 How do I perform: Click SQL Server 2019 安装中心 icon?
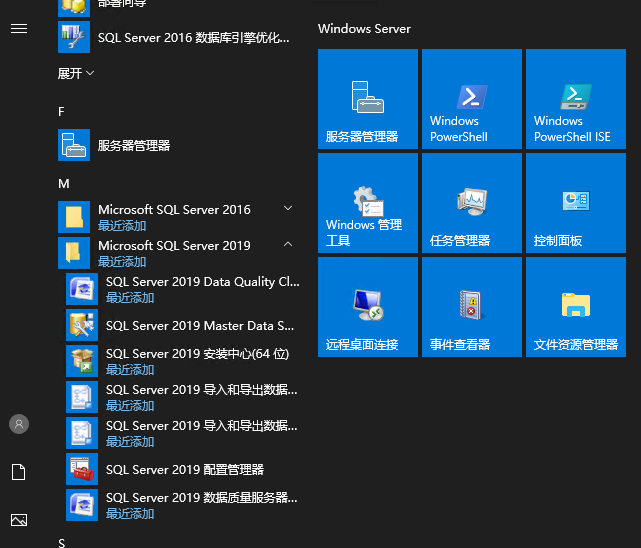(82, 361)
